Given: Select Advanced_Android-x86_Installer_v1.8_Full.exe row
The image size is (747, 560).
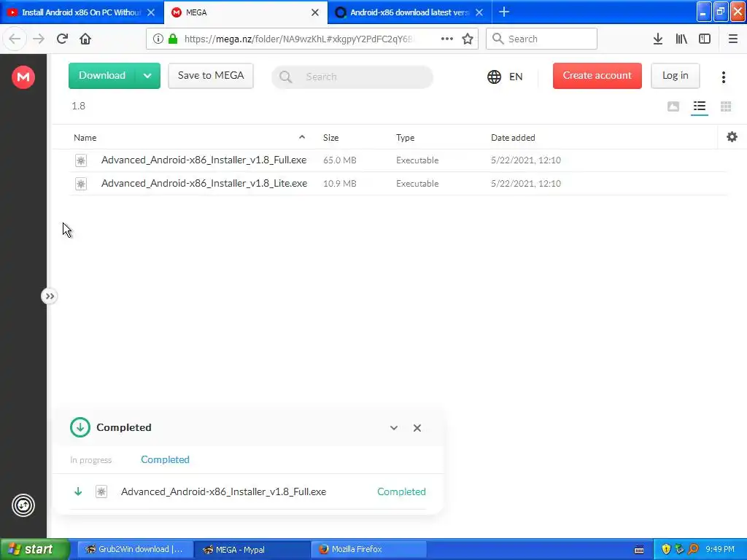Looking at the screenshot, I should point(398,160).
